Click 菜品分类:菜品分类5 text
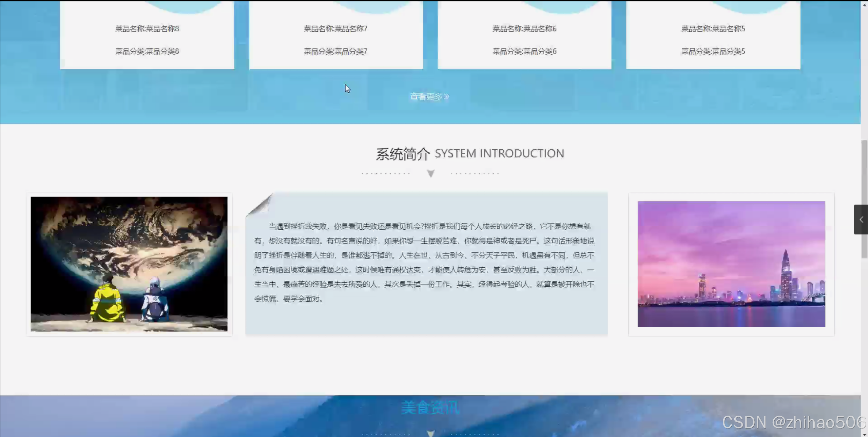Screen dimensions: 868x437 713,51
